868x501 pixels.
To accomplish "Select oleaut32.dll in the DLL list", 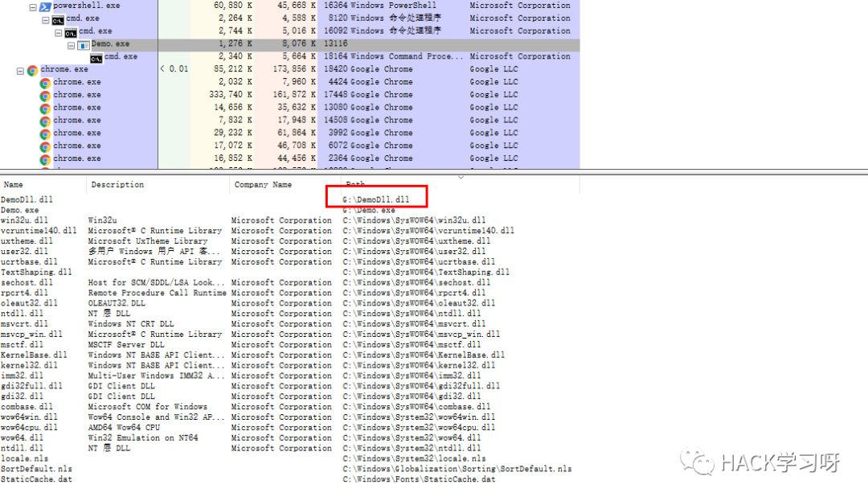I will (x=29, y=303).
